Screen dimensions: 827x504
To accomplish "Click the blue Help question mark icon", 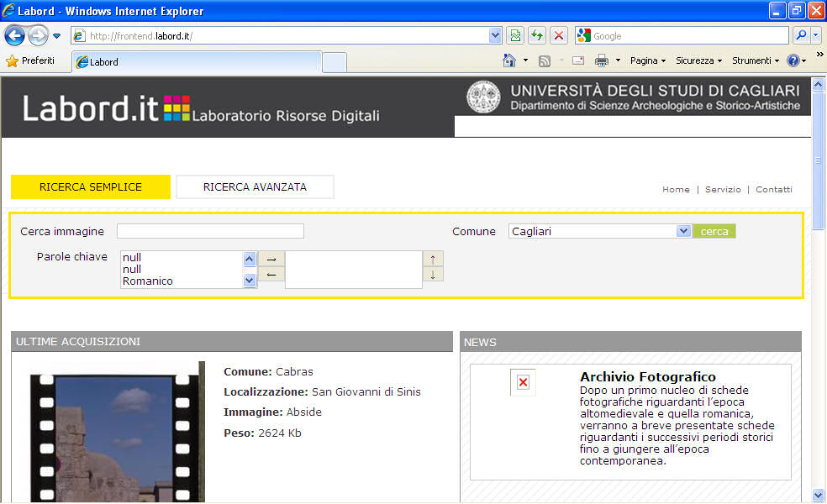I will [793, 60].
